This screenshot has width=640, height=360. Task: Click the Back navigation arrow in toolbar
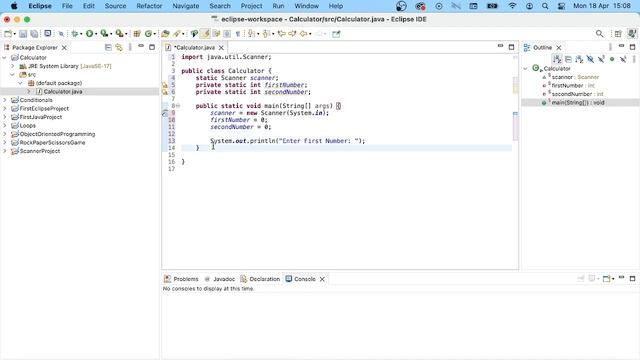[303, 34]
